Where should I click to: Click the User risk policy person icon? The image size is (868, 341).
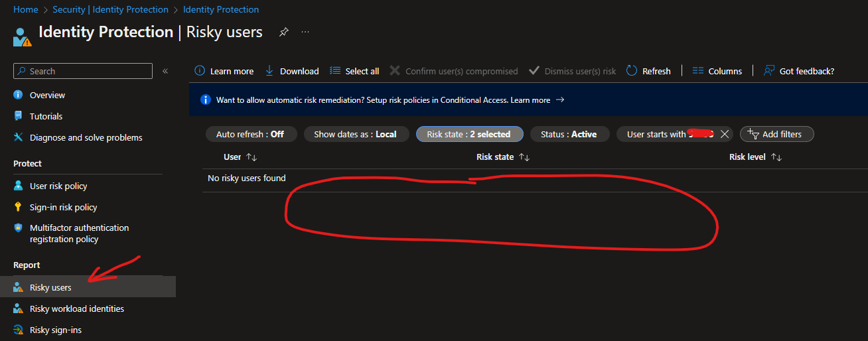18,186
